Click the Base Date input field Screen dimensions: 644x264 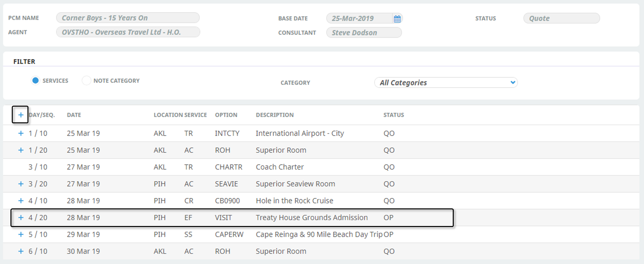click(359, 18)
